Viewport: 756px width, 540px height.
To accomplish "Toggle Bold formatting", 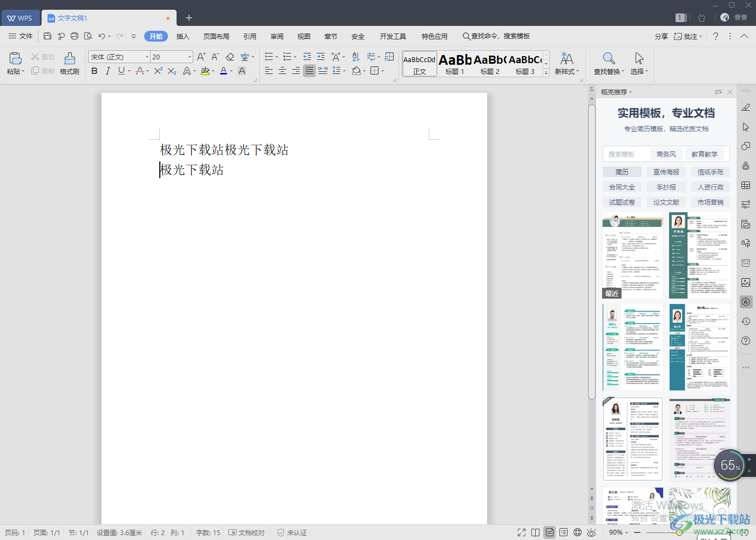I will [94, 71].
